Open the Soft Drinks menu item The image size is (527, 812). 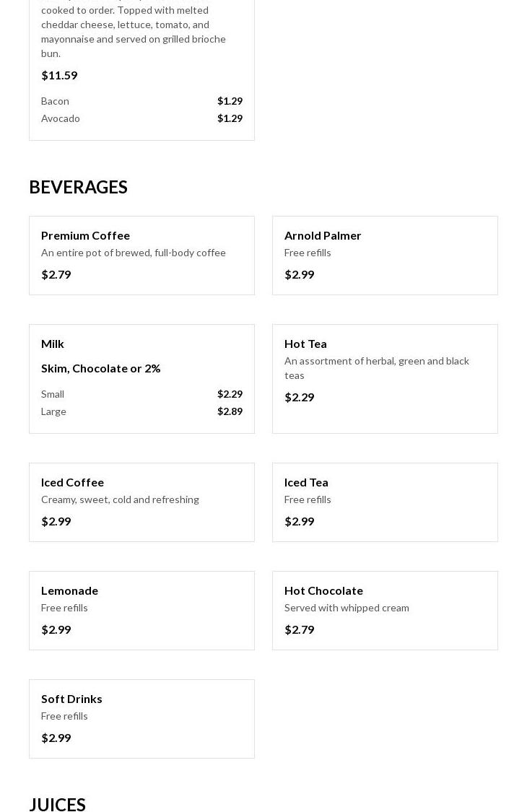71,699
